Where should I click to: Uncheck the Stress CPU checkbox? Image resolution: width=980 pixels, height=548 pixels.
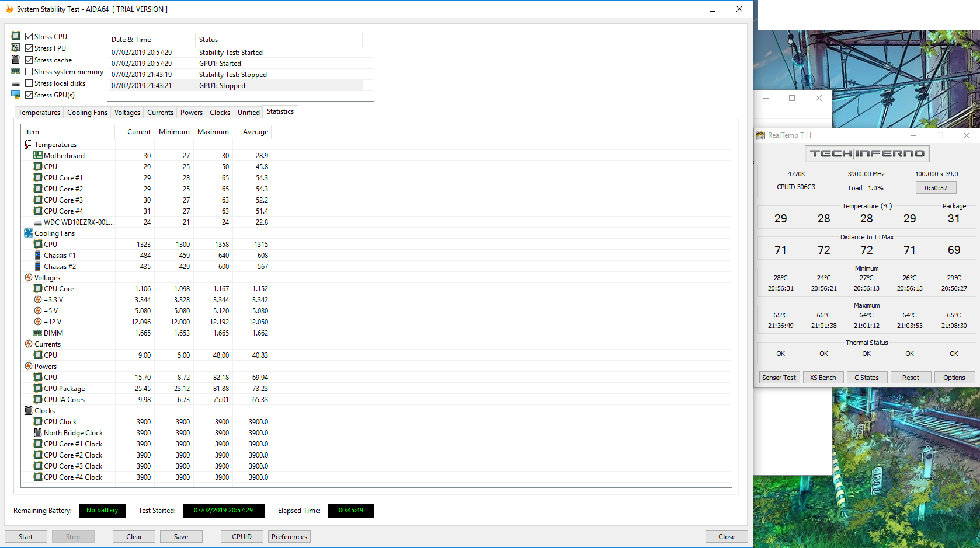[29, 36]
